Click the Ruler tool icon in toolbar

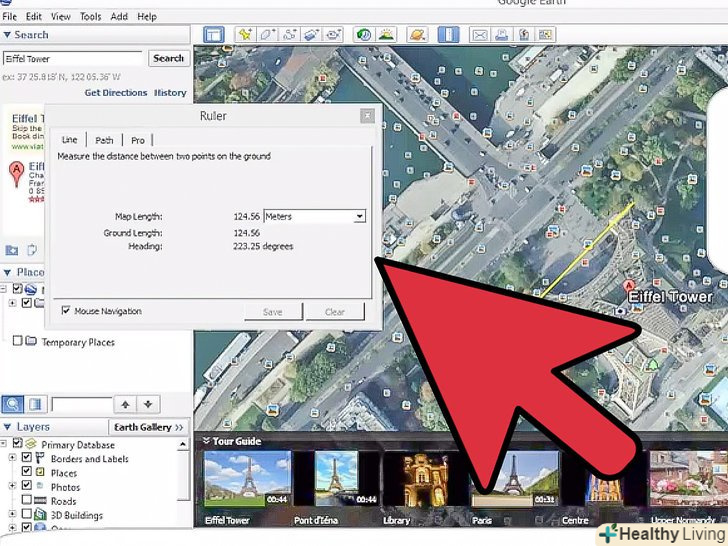[x=448, y=35]
